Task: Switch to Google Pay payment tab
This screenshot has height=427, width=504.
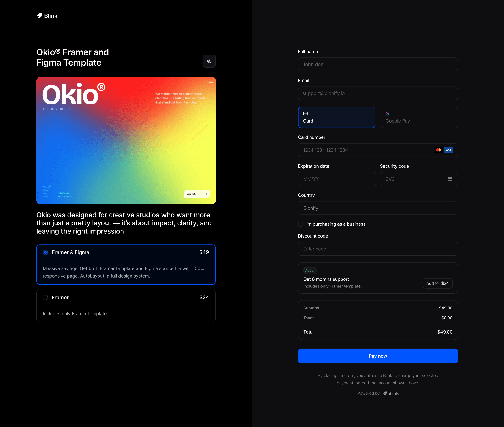Action: 419,117
